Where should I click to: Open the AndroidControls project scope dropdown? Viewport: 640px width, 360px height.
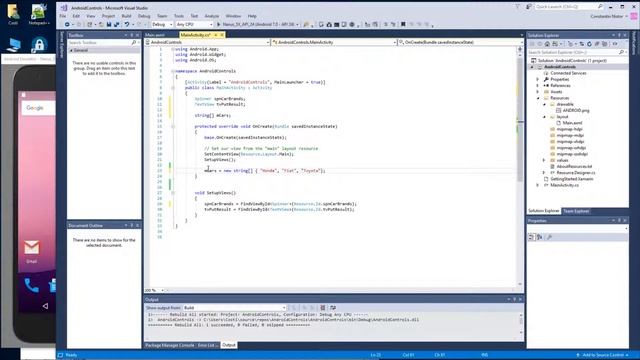[208, 42]
